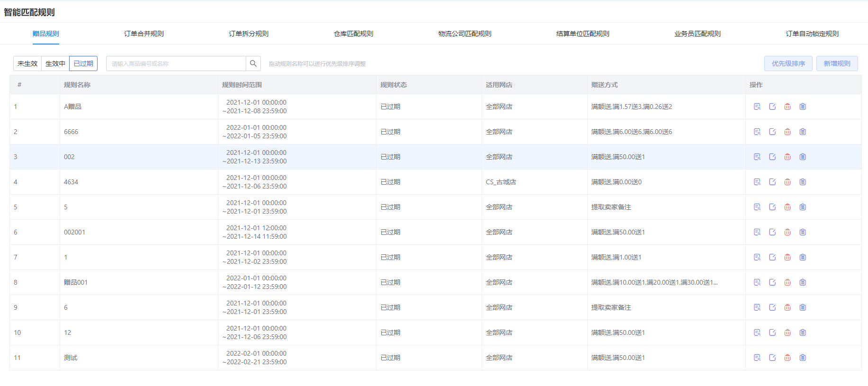The image size is (868, 386).
Task: Delete the A赠品 rule
Action: (787, 107)
